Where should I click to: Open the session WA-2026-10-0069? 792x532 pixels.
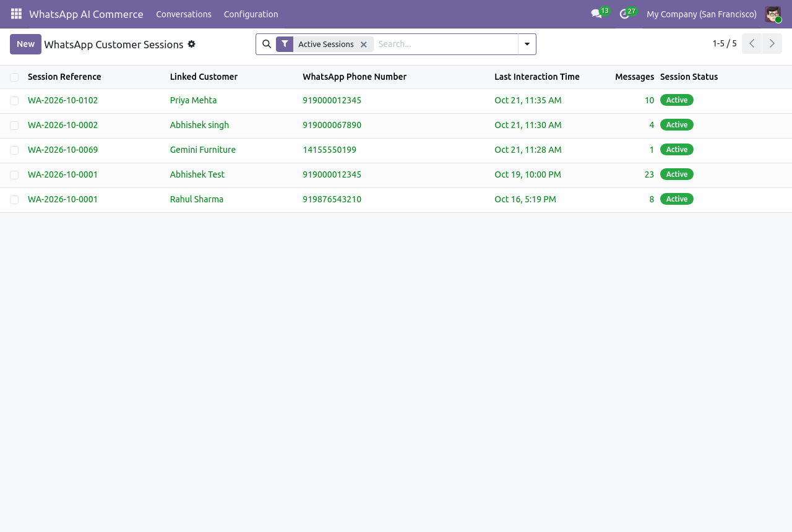pyautogui.click(x=63, y=150)
